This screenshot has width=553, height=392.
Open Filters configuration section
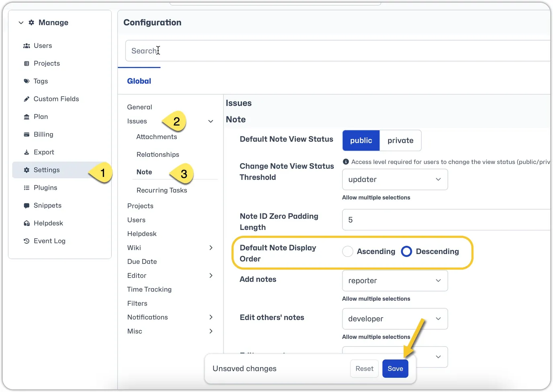137,303
